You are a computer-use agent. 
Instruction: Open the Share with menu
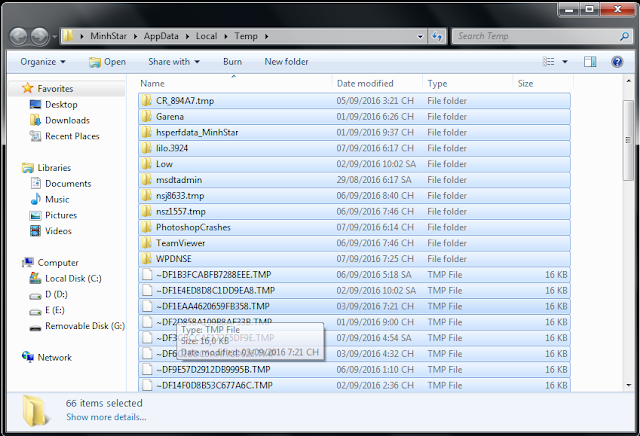[x=174, y=62]
